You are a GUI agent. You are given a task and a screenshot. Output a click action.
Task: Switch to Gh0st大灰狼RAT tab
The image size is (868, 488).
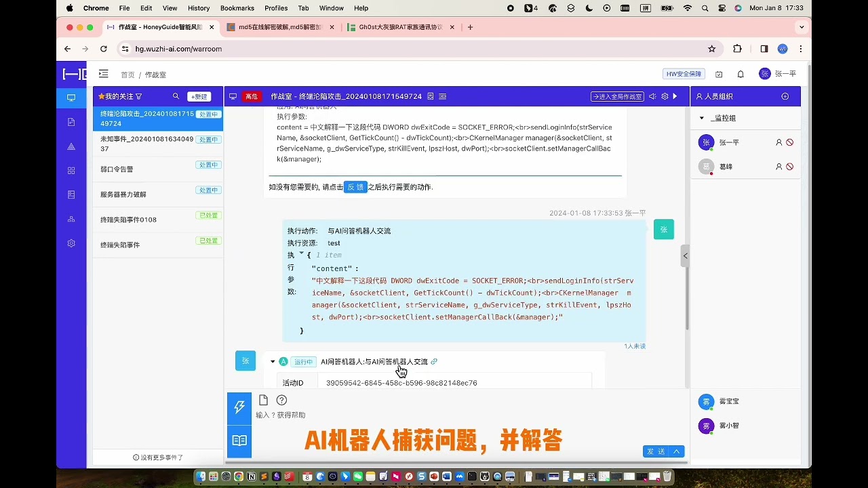click(x=400, y=27)
